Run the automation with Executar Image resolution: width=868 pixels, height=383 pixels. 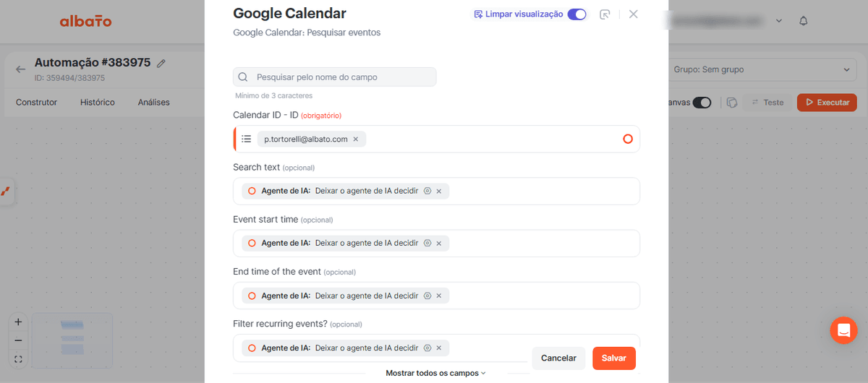pos(827,103)
